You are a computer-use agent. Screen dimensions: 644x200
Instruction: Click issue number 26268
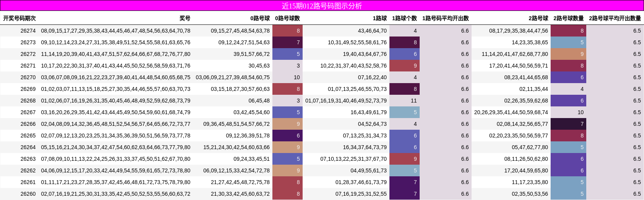(x=28, y=101)
